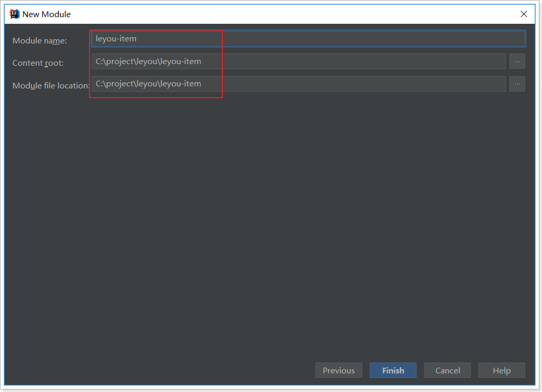Click the Module file location path field
542x392 pixels.
pos(298,84)
